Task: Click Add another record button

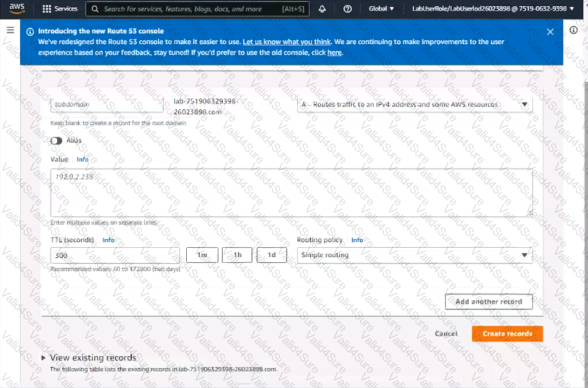Action: [x=488, y=302]
